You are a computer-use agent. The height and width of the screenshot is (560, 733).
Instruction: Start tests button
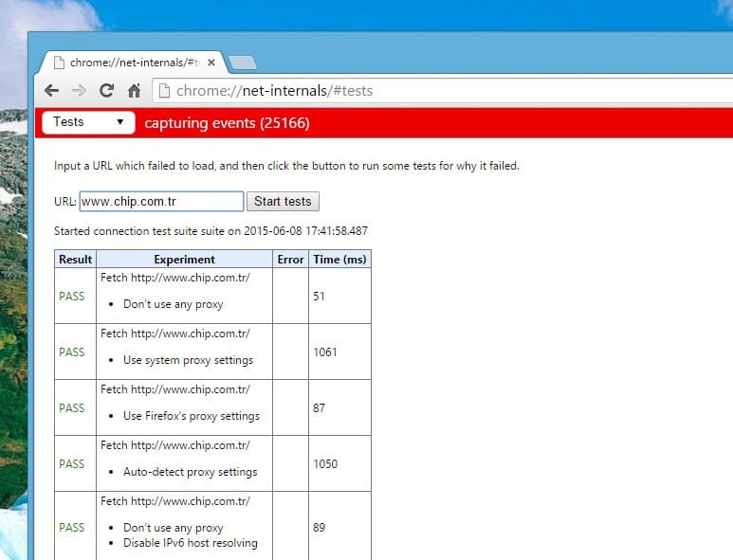point(283,201)
